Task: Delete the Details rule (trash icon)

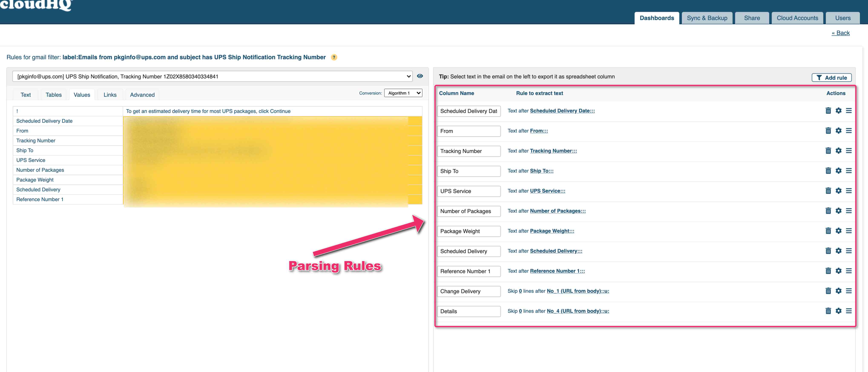Action: click(828, 311)
